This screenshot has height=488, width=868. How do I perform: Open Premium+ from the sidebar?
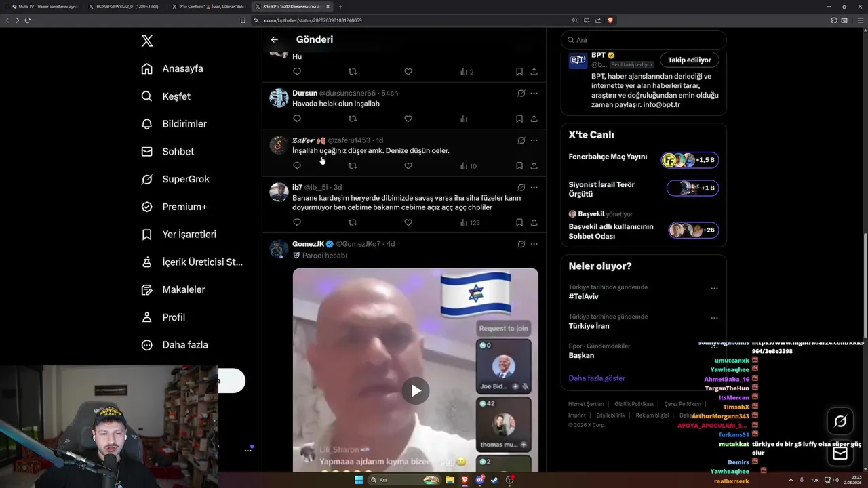click(x=174, y=207)
